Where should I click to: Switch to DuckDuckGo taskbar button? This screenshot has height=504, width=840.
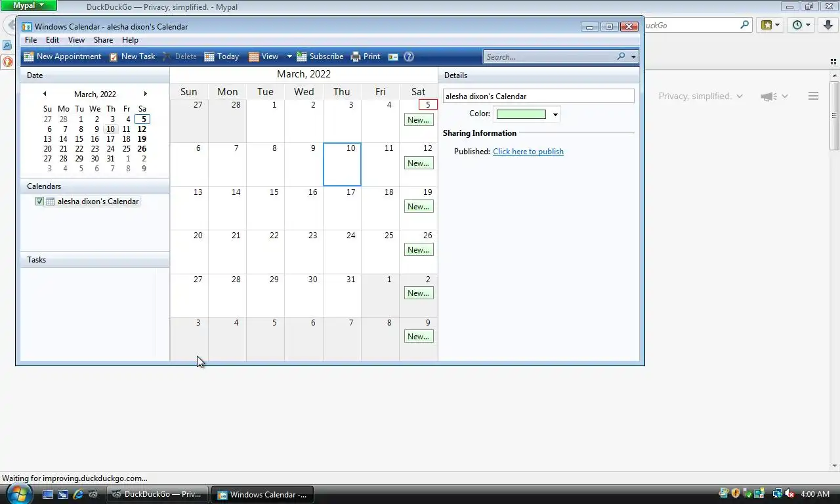click(x=157, y=494)
